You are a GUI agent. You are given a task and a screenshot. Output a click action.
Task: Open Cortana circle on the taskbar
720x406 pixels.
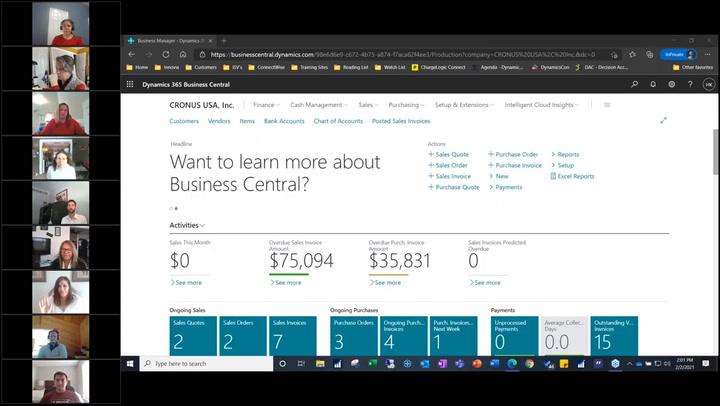[282, 364]
